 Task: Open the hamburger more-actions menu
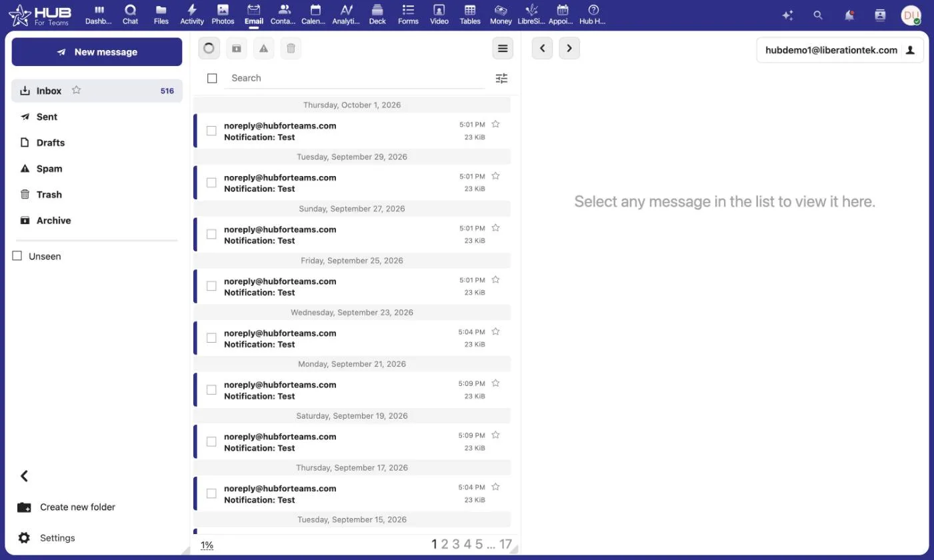[x=503, y=48]
